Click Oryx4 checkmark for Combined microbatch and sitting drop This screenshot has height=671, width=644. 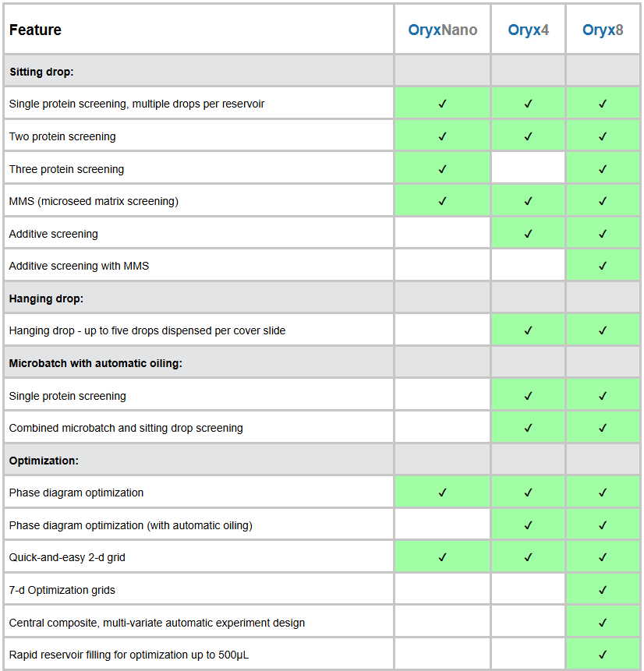click(x=528, y=428)
